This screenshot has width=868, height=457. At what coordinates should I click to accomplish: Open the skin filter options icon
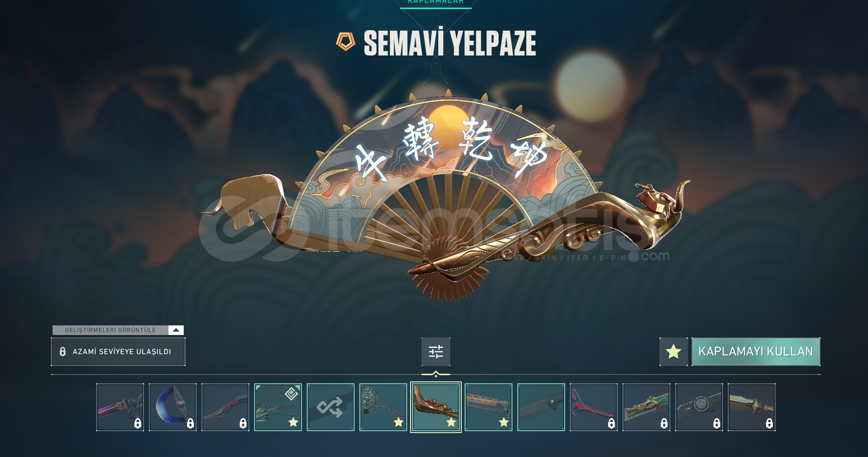pyautogui.click(x=435, y=352)
